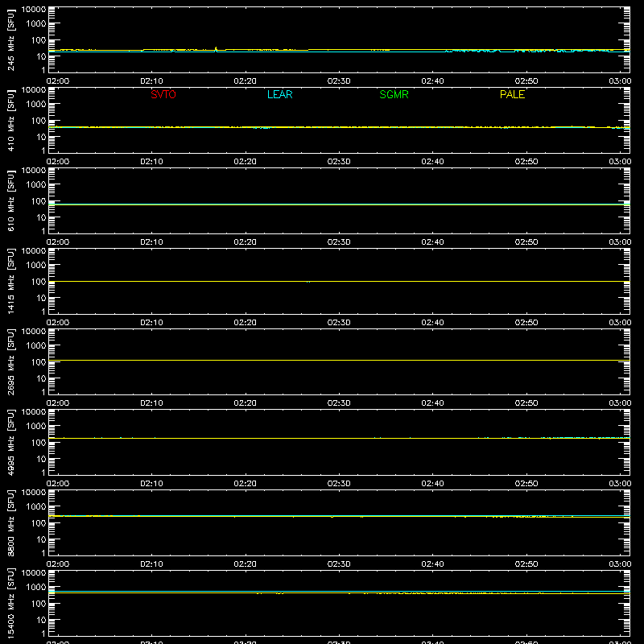This screenshot has height=644, width=644.
Task: Select the 8800 MHz [SFU] axis title
Action: tap(11, 522)
